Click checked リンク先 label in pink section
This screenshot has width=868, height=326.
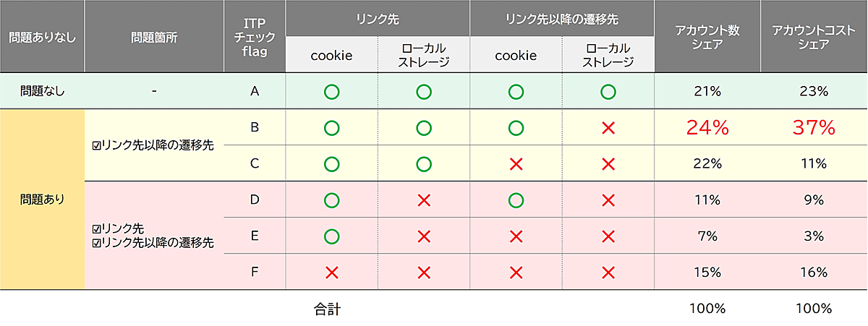click(x=119, y=228)
